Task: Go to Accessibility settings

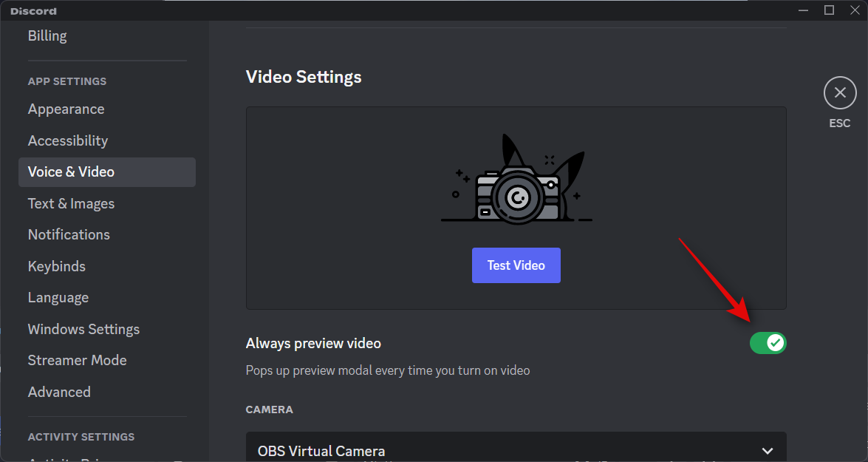Action: pyautogui.click(x=68, y=140)
